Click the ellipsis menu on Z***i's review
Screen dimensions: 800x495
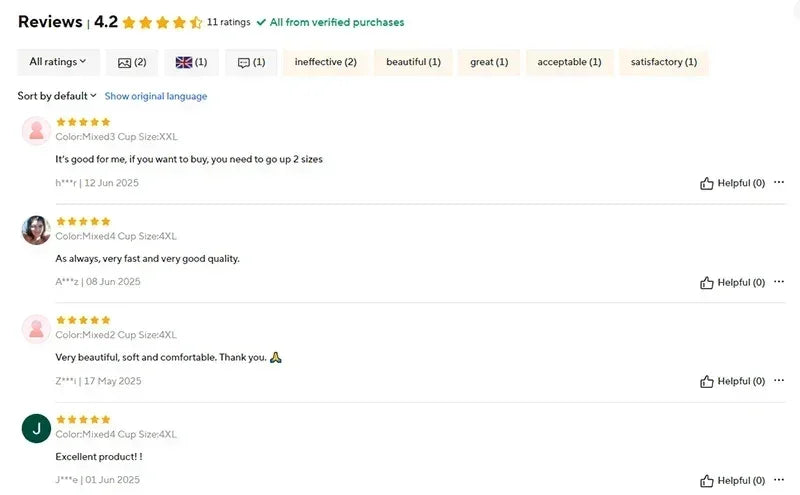[779, 380]
